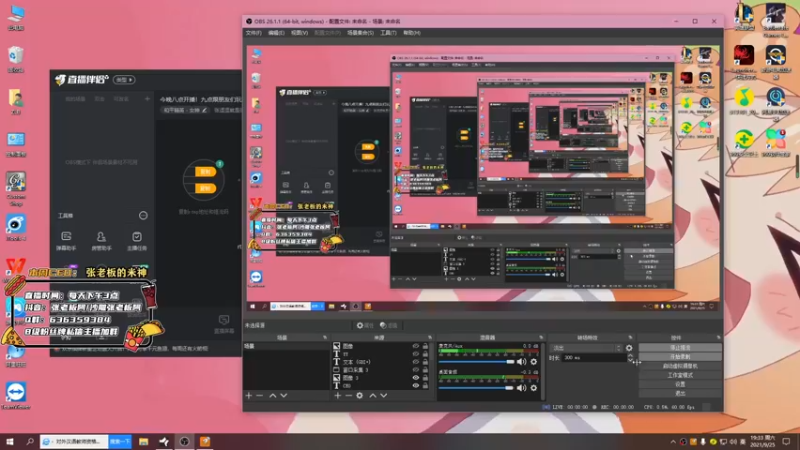Viewport: 800px width, 450px height.
Task: Toggle visibility of 图像 source
Action: pos(415,346)
